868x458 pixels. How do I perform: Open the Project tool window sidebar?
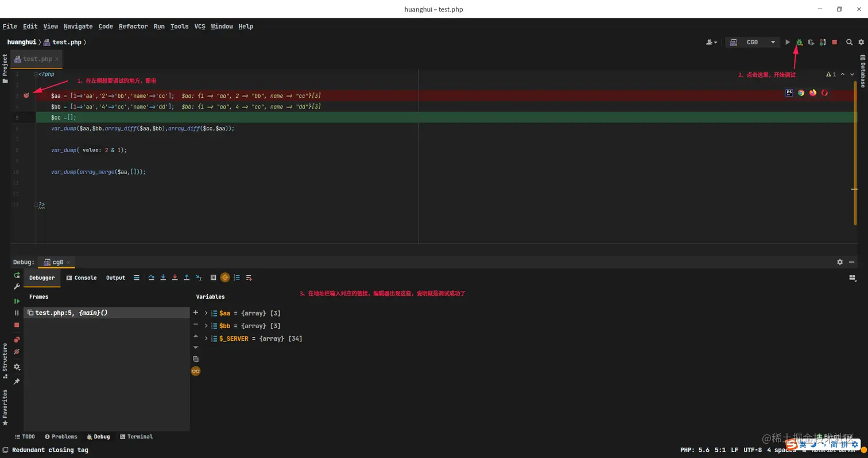click(5, 68)
